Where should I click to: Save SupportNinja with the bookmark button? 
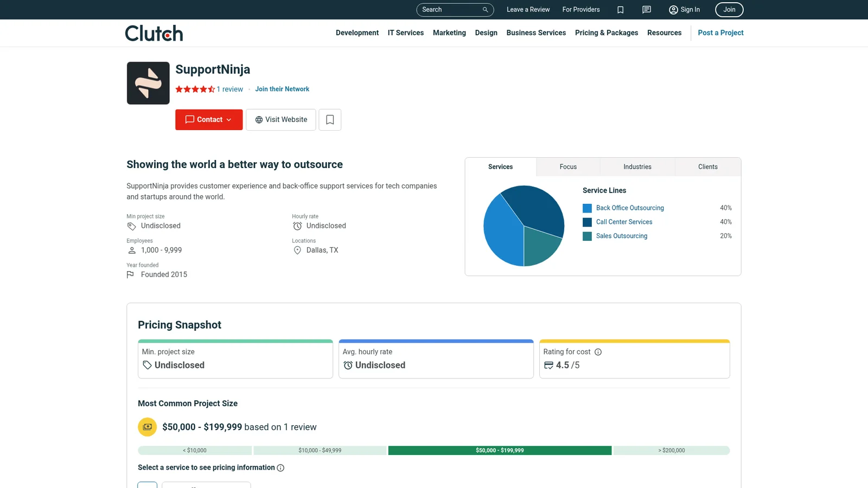pos(330,120)
